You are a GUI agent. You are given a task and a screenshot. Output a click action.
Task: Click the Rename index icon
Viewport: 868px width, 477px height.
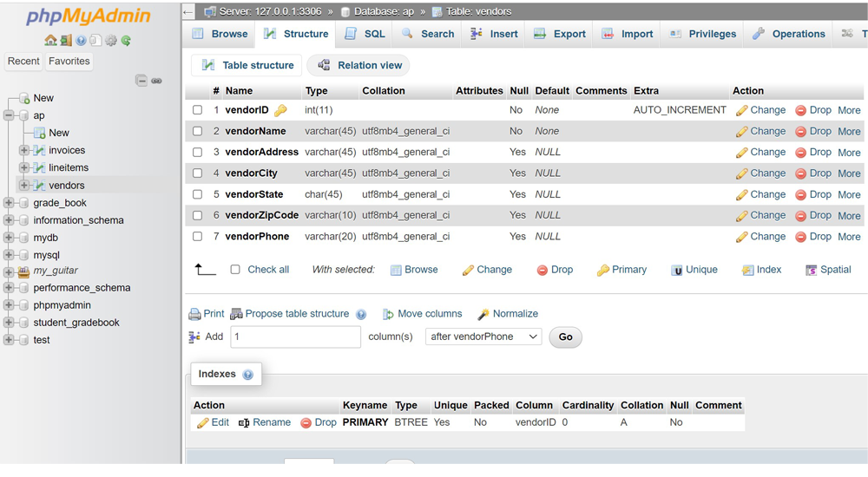pos(244,422)
